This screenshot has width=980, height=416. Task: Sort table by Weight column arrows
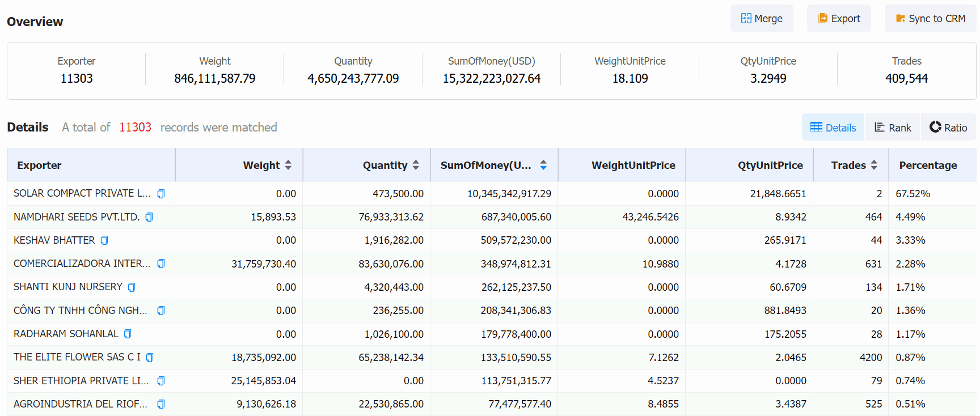[x=288, y=165]
